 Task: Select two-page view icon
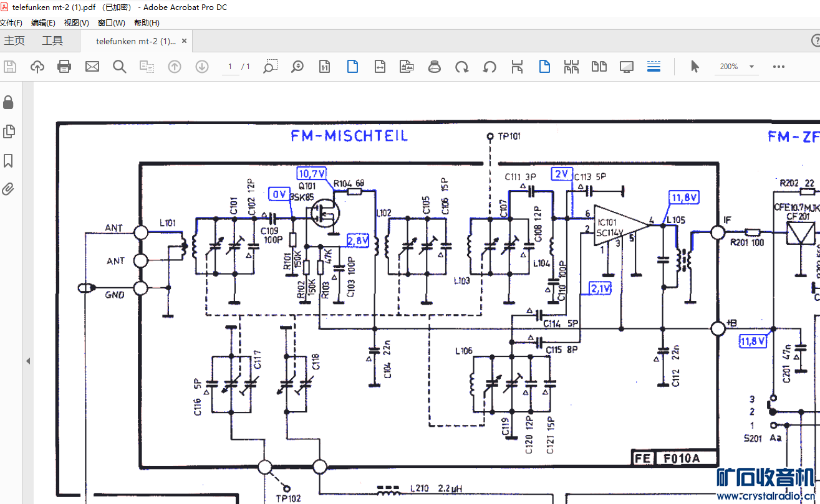point(599,67)
